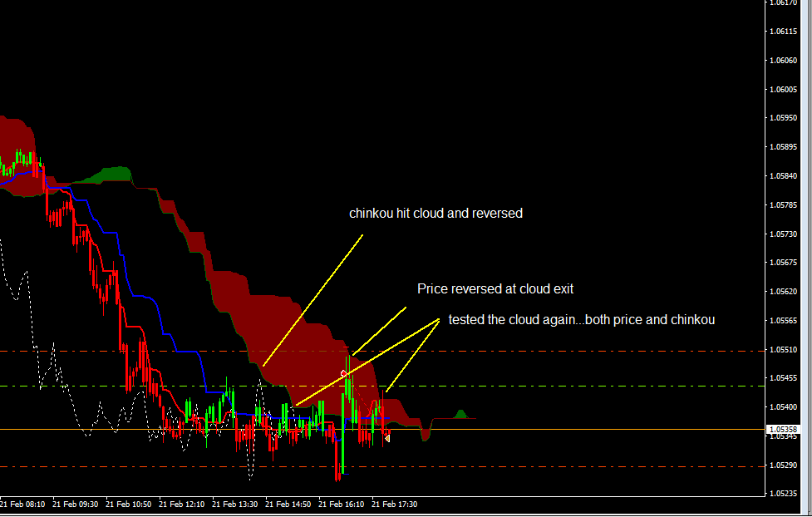This screenshot has height=517, width=812.
Task: Click the white-red marker on the cloud spike candle
Action: 344,373
